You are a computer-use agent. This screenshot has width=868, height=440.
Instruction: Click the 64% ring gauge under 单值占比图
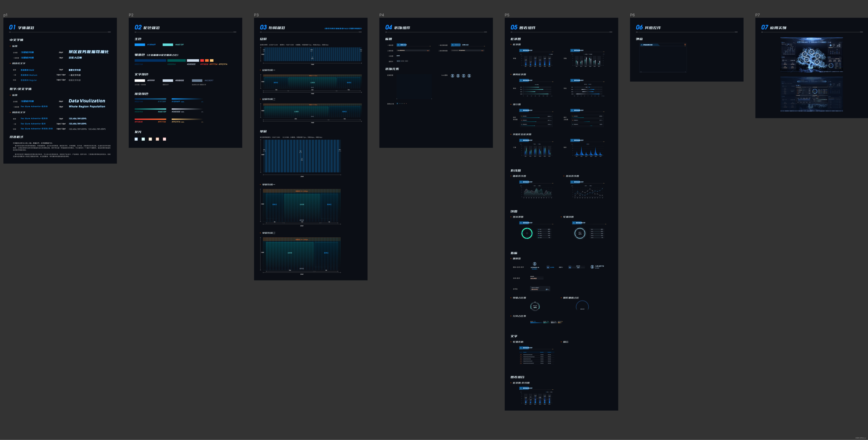pyautogui.click(x=535, y=307)
